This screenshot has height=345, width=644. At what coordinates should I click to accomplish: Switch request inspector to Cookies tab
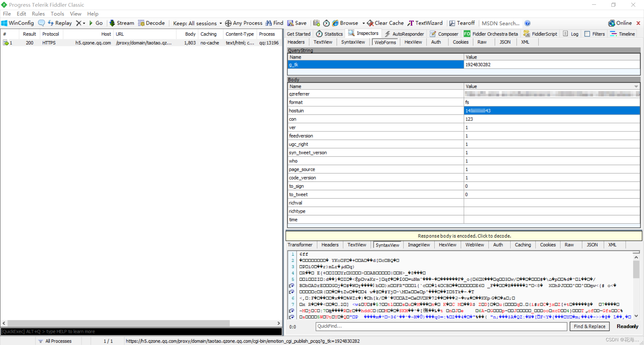(x=461, y=42)
